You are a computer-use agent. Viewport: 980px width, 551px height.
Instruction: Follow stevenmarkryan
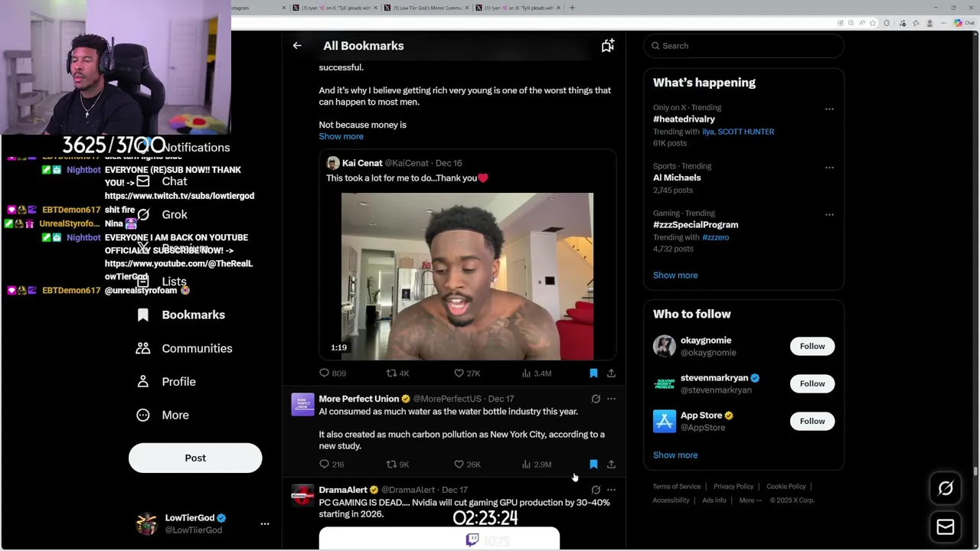pyautogui.click(x=812, y=384)
